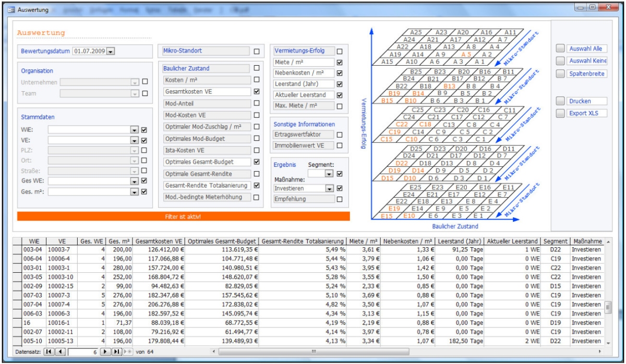Click the Auswahl Keine button label
Viewport: 626px width, 364px height.
[x=587, y=61]
